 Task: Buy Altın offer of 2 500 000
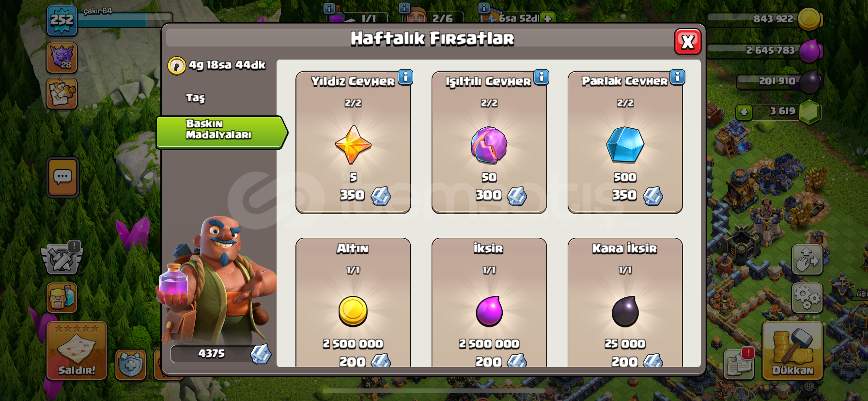353,303
